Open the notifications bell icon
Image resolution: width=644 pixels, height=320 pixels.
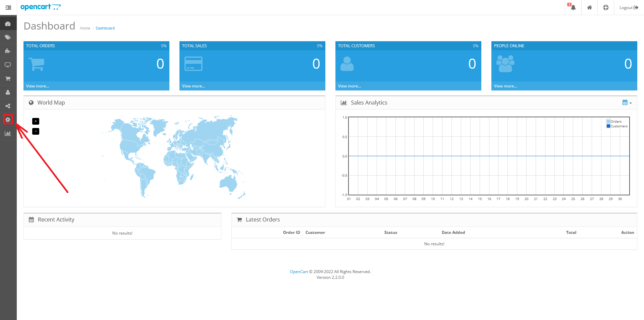pos(573,7)
